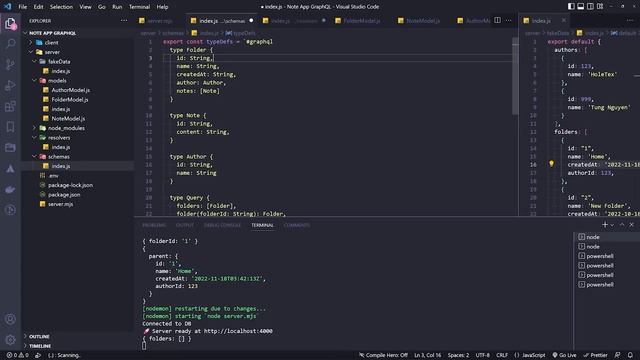640x360 pixels.
Task: Close the terminal panel
Action: [x=631, y=224]
